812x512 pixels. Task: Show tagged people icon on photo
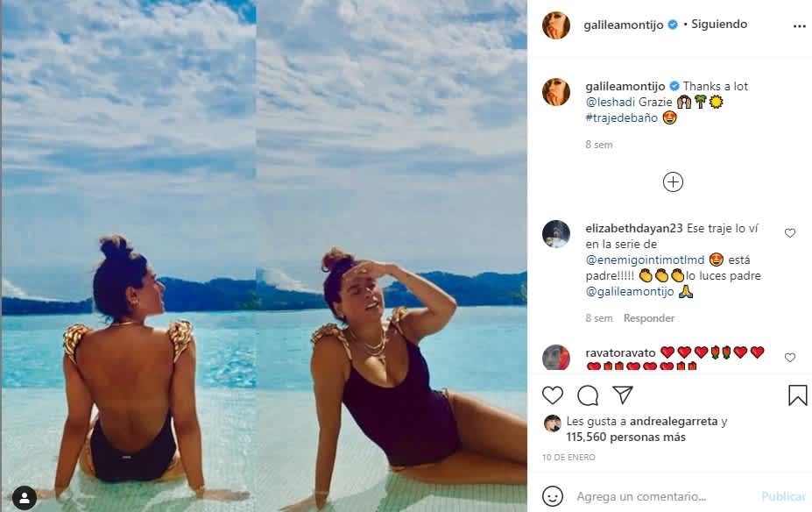[x=24, y=499]
